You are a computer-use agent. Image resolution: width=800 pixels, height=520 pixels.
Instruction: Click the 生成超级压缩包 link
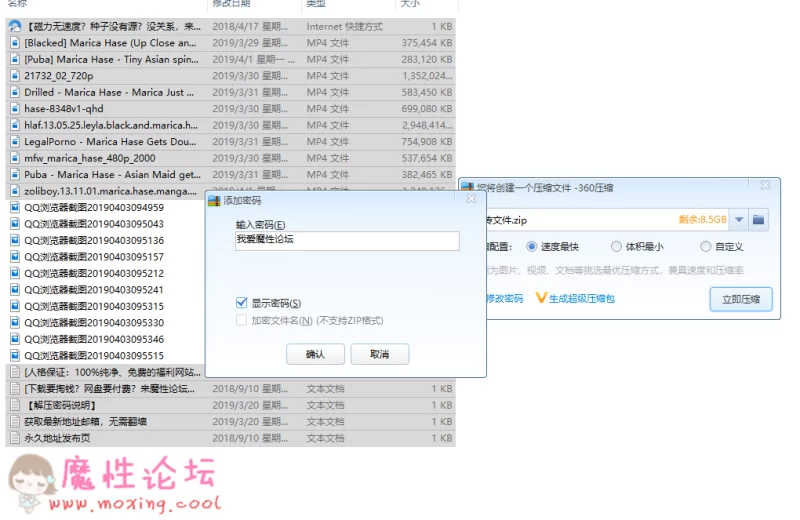(x=582, y=299)
